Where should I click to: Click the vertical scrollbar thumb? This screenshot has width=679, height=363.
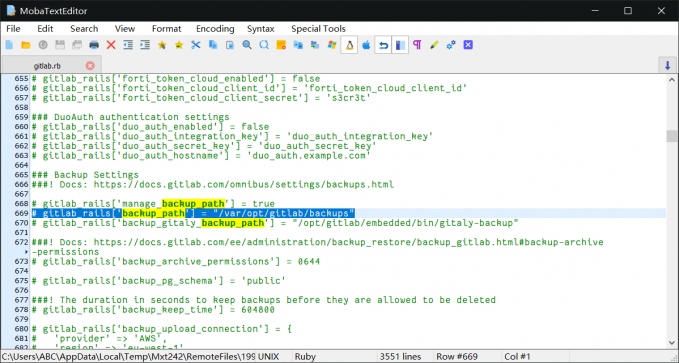tap(672, 136)
